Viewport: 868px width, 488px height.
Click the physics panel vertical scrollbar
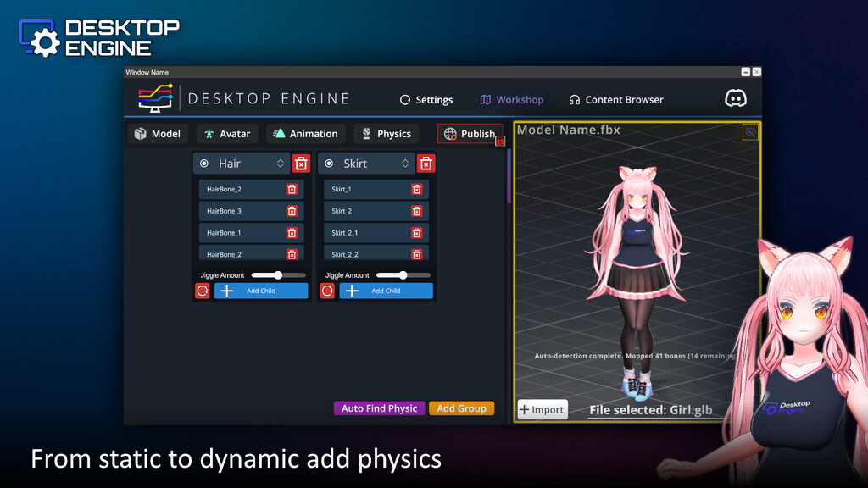pos(509,178)
